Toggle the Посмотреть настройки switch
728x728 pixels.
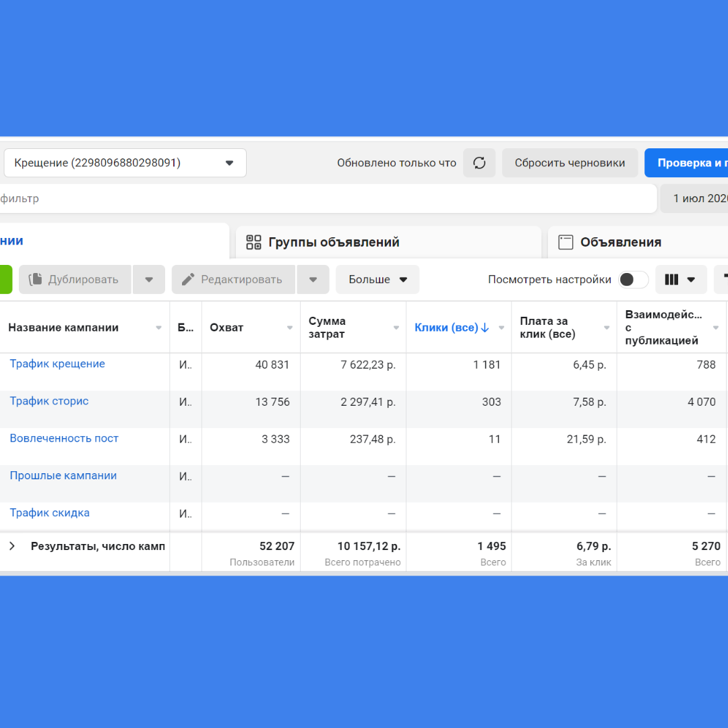tap(633, 280)
